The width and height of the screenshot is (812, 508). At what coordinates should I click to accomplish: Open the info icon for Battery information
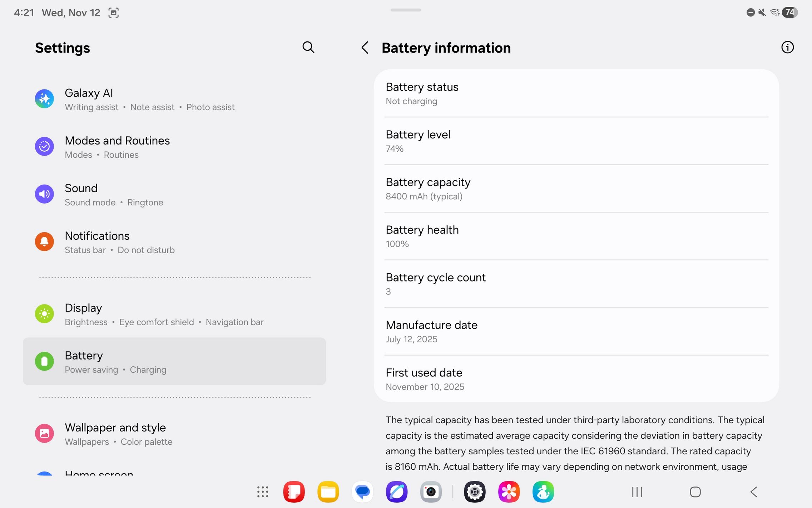click(787, 47)
